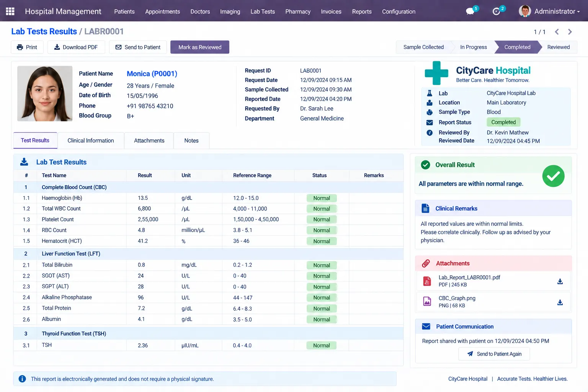Open the Lab Tests menu

263,11
